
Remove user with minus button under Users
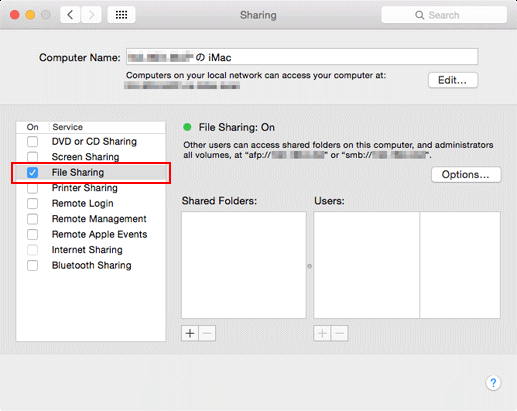click(x=340, y=333)
